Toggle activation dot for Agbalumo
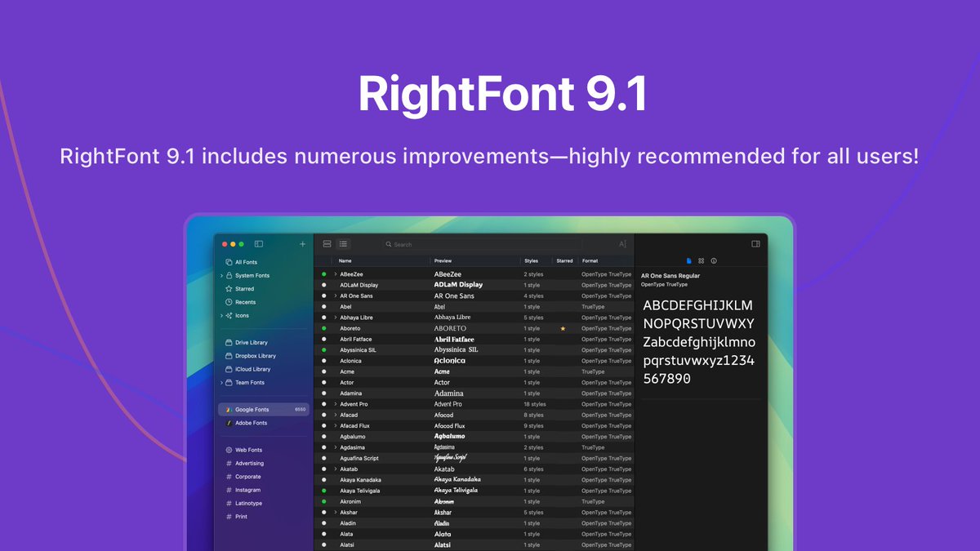 pos(323,437)
